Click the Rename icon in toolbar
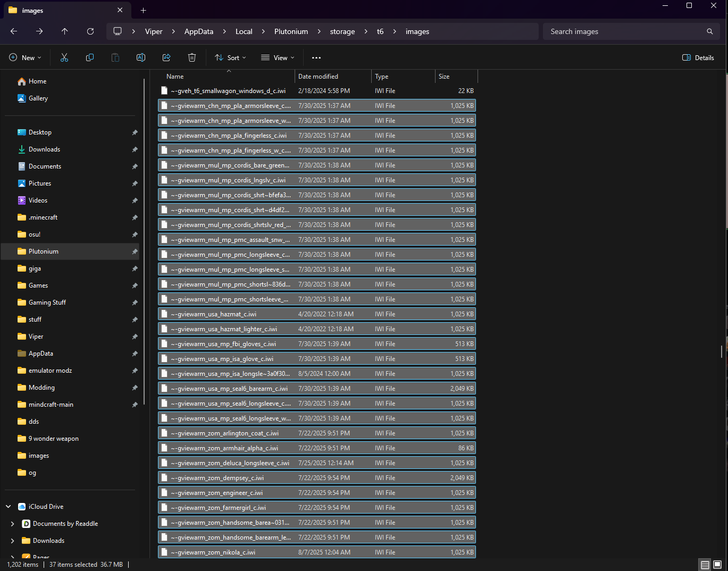 click(141, 57)
